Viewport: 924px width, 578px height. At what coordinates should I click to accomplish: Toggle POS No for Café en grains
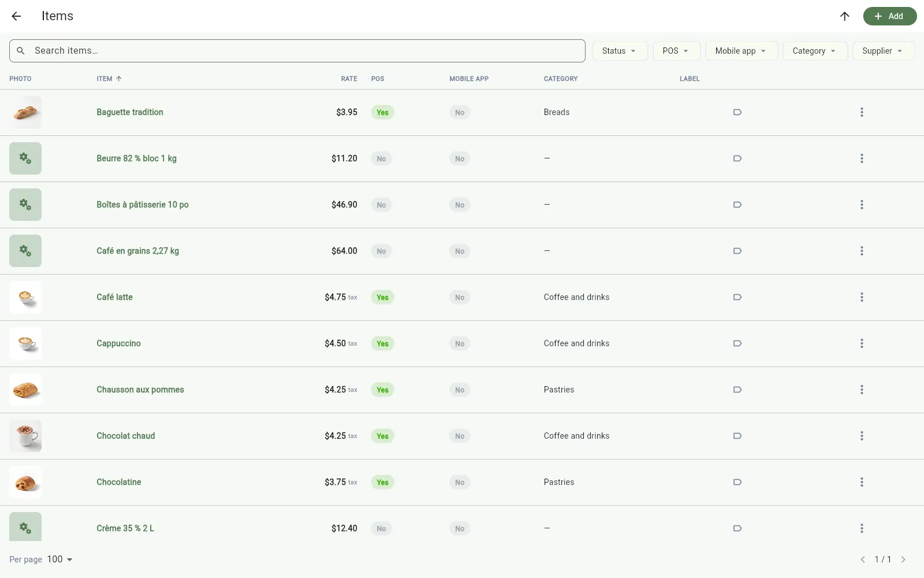[381, 251]
